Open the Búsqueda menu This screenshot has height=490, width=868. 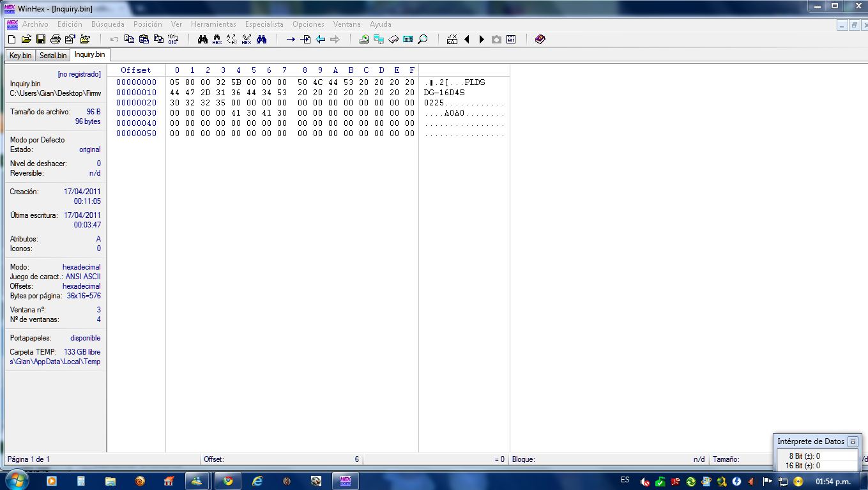click(x=108, y=24)
